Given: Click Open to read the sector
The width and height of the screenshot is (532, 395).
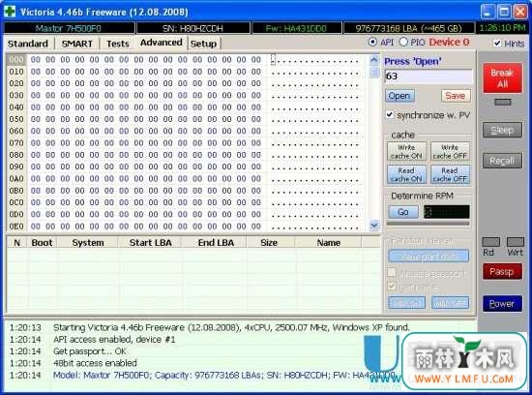Looking at the screenshot, I should coord(399,96).
